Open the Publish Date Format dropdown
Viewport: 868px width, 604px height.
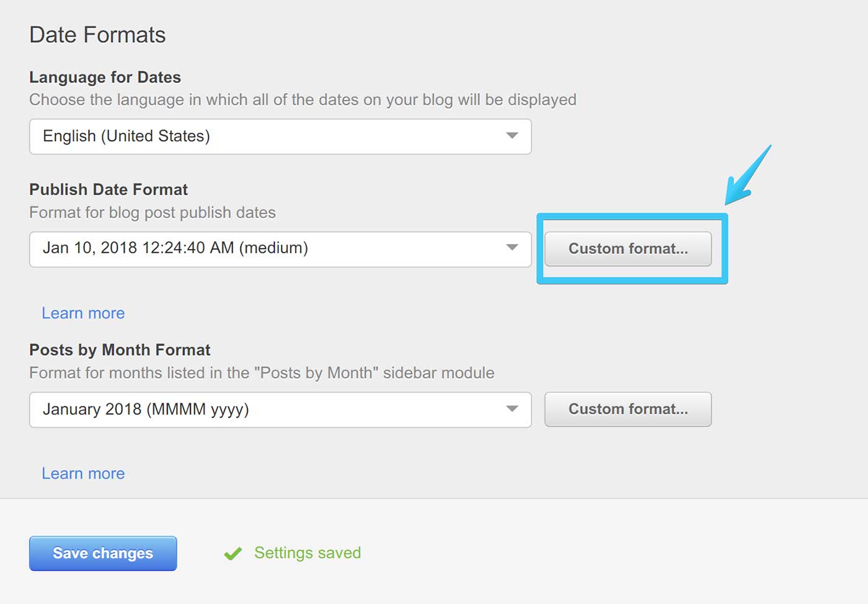279,249
